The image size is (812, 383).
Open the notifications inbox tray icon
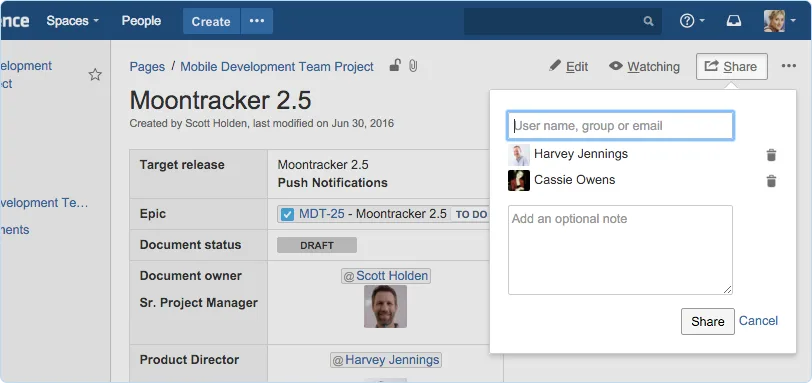(734, 21)
